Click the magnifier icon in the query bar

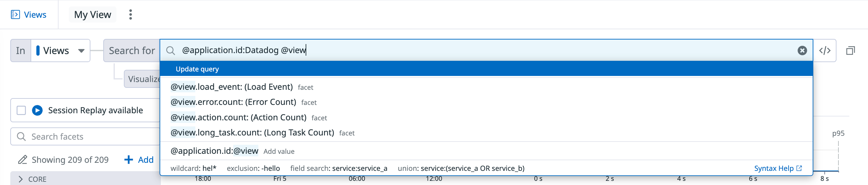pos(171,51)
